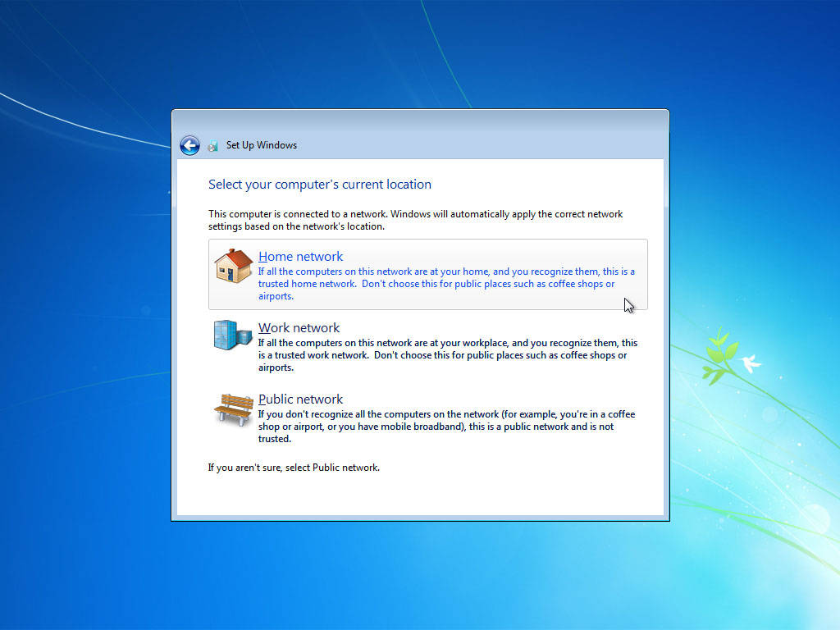Click the white bird on the wallpaper
Viewport: 840px width, 630px height.
point(751,363)
